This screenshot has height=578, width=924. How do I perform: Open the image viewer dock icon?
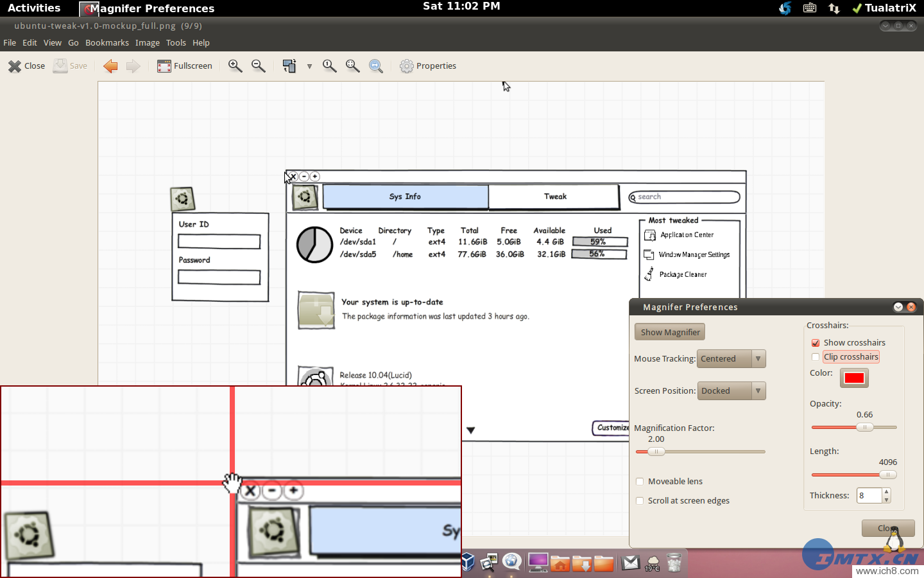pyautogui.click(x=489, y=563)
